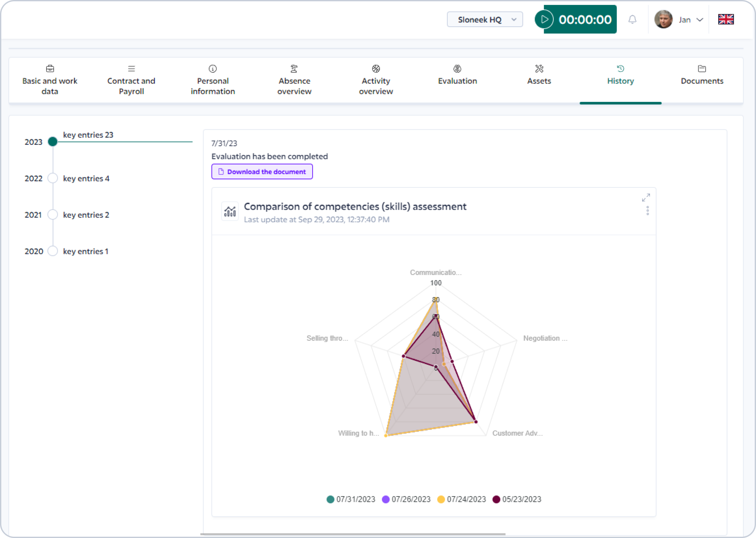This screenshot has height=538, width=756.
Task: Toggle the 07/26/2023 legend series
Action: coord(406,499)
